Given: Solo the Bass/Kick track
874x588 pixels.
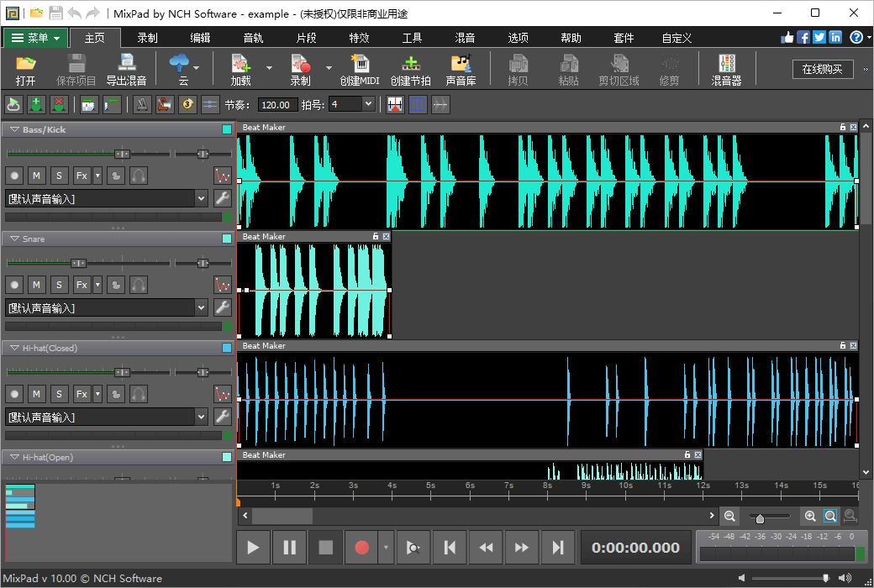Looking at the screenshot, I should [x=59, y=176].
